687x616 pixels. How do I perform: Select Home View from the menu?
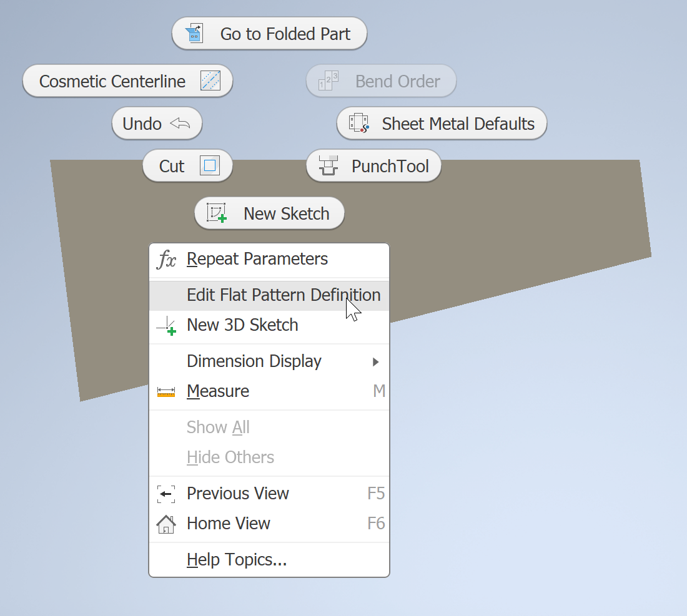click(229, 524)
